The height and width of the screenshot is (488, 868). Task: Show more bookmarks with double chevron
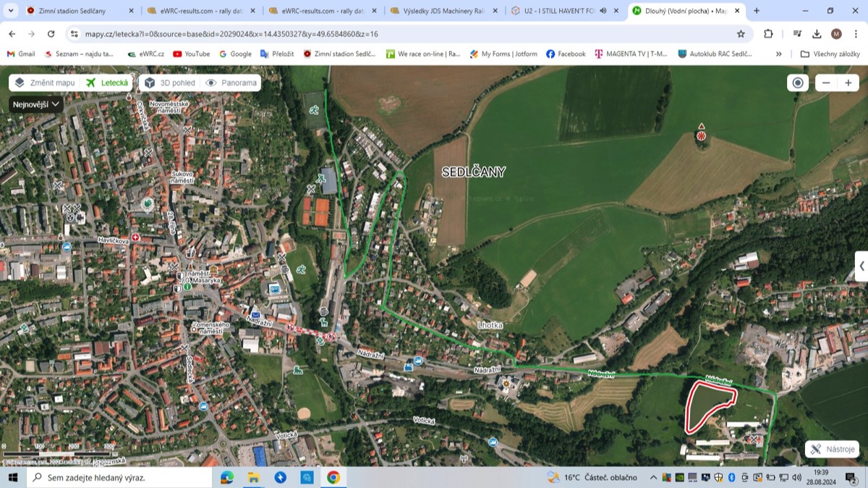(x=778, y=54)
